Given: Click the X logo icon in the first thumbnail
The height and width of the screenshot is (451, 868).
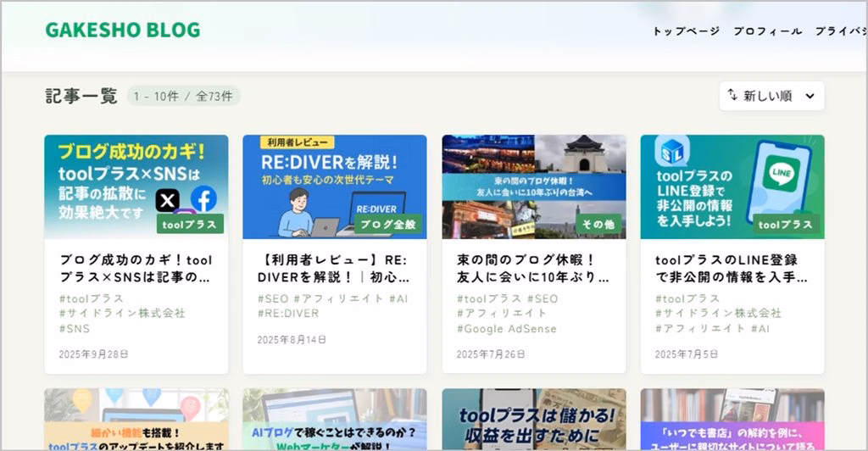Looking at the screenshot, I should 167,200.
